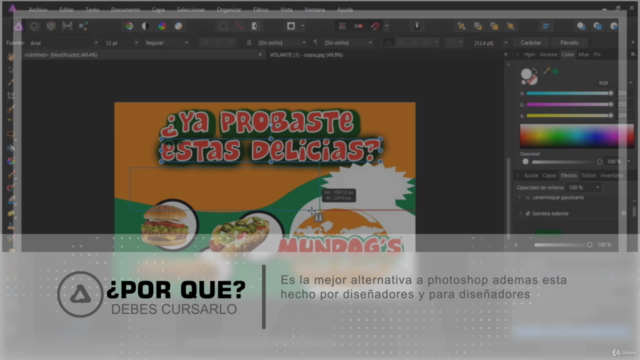The width and height of the screenshot is (640, 360).
Task: Switch to the Photo Persona icon
Action: coord(18,27)
